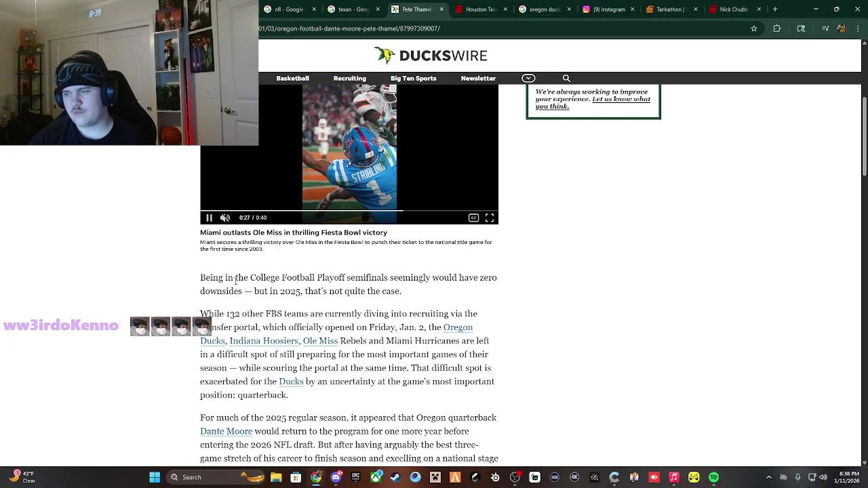Open the Dante Moore link
This screenshot has width=868, height=488.
tap(226, 431)
